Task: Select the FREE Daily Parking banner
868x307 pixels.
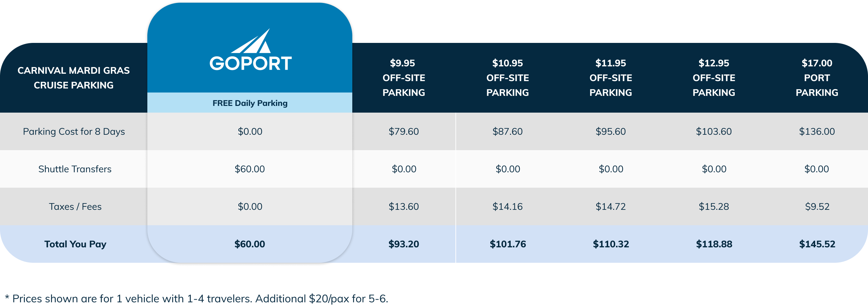Action: [250, 103]
